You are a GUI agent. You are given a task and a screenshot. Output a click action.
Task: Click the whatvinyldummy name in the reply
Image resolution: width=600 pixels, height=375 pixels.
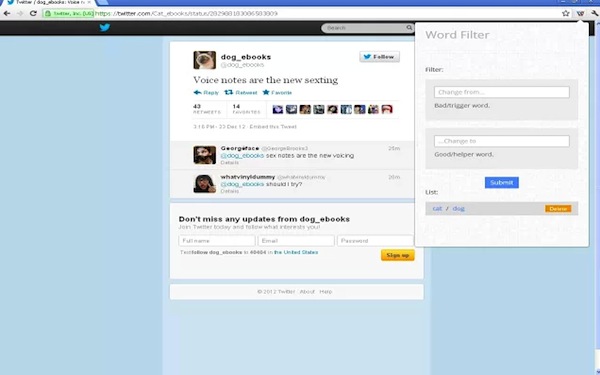coord(248,177)
